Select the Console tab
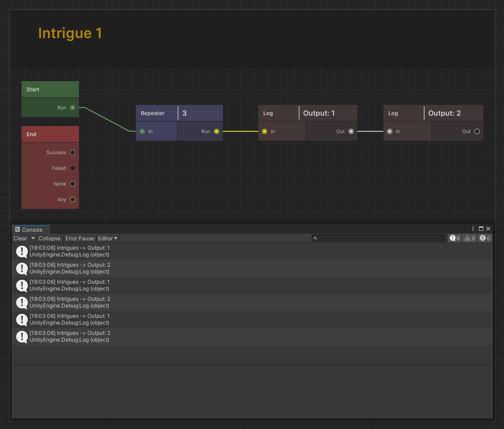This screenshot has width=504, height=429. (31, 230)
